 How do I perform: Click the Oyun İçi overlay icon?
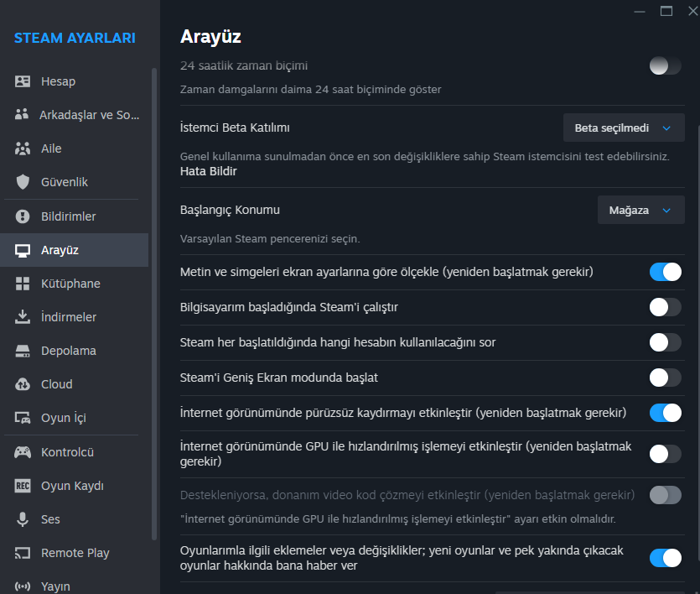click(23, 418)
